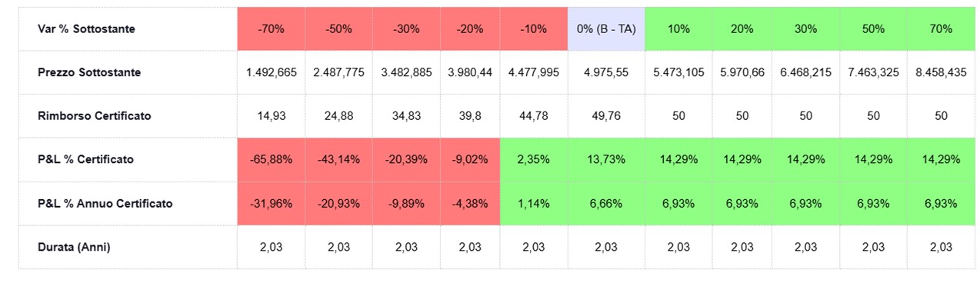
Task: Click the P&L % Certificato row label
Action: [85, 159]
